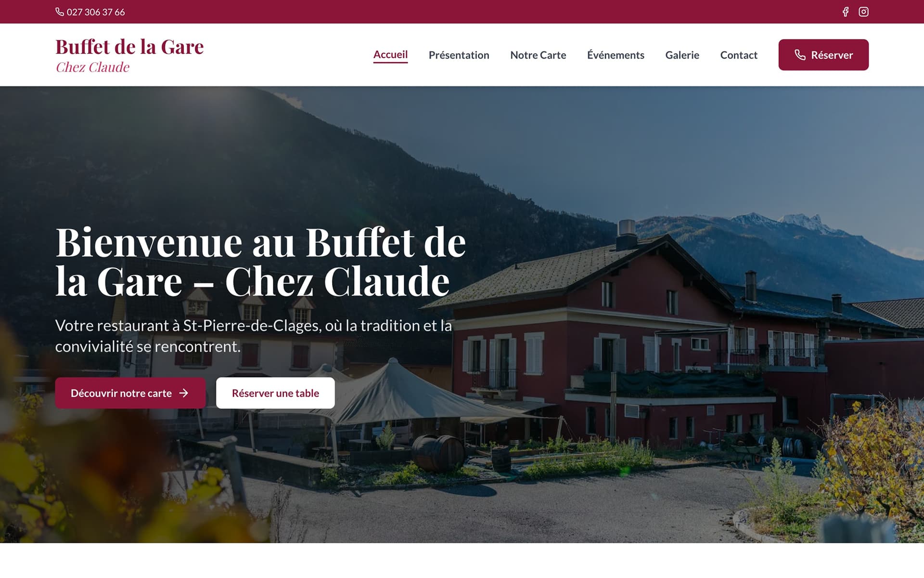Viewport: 924px width, 578px height.
Task: Open the Présentation page
Action: click(x=459, y=55)
